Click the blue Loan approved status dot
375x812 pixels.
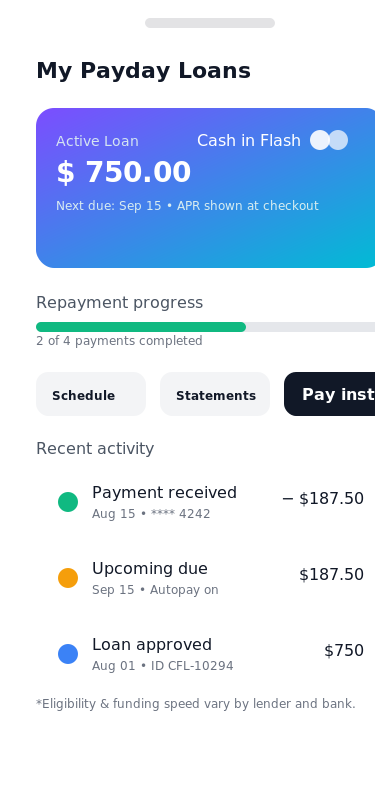point(68,654)
